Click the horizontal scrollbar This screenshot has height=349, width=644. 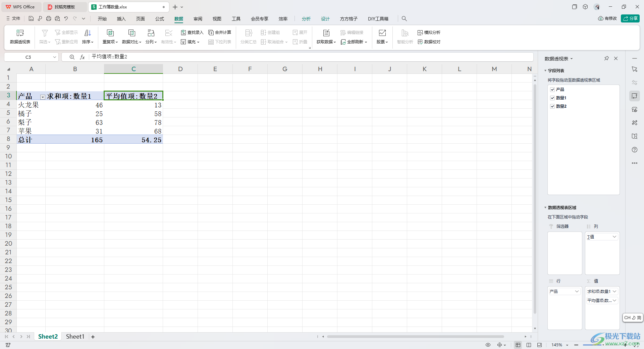pos(415,337)
